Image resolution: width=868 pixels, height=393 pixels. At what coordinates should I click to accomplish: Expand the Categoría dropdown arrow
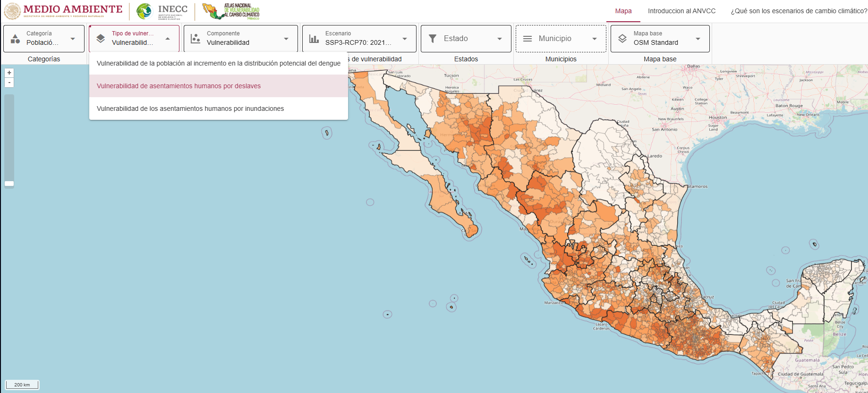pyautogui.click(x=73, y=39)
